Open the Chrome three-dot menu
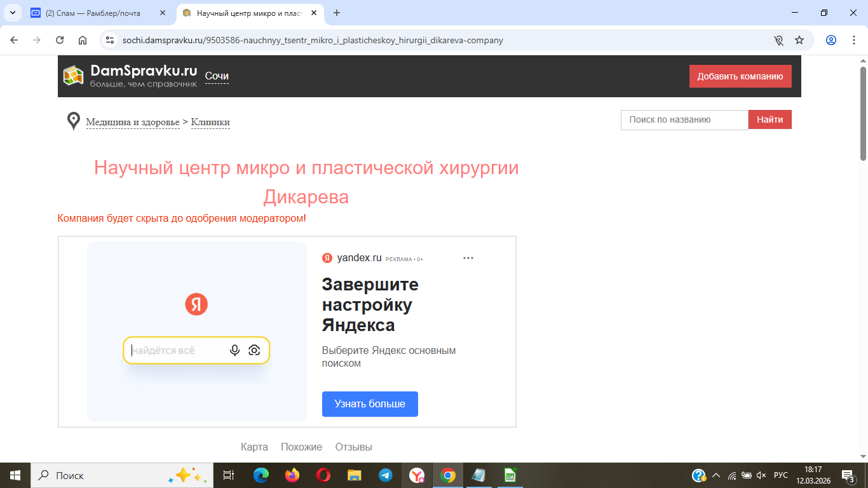The width and height of the screenshot is (868, 488). (853, 40)
